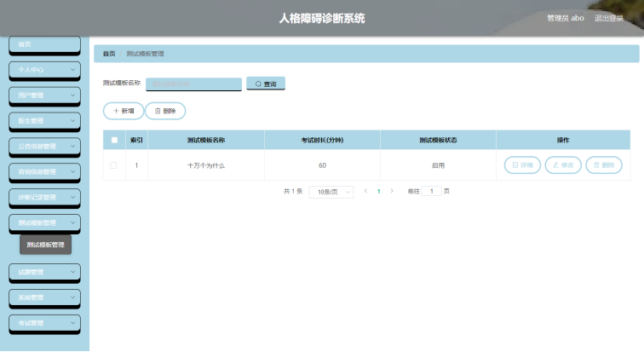Viewport: 644px width, 352px height.
Task: Select the dark 测试模板管理 submenu item
Action: (46, 245)
